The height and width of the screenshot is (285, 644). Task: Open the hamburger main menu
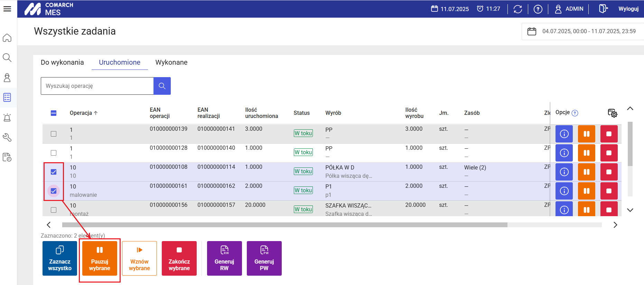point(7,9)
